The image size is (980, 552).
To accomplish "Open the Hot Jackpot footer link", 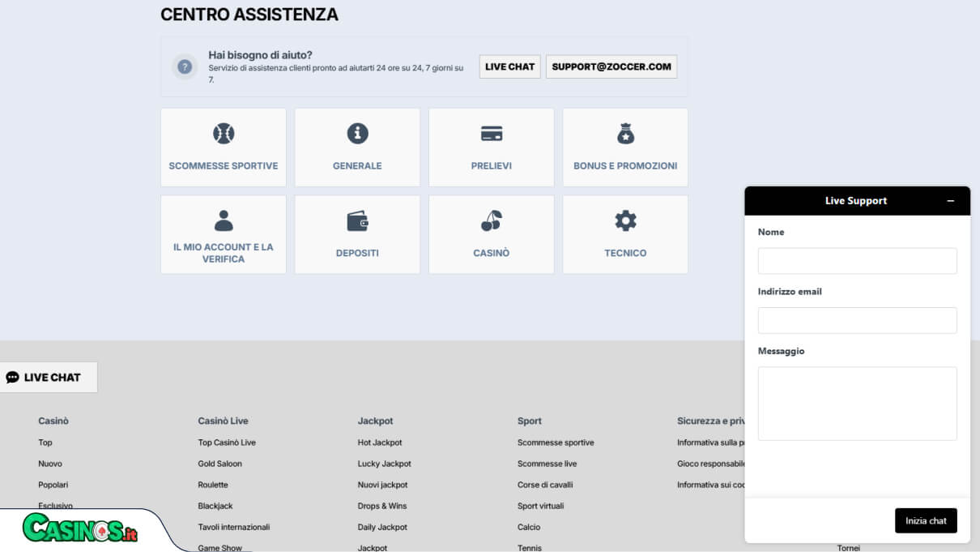I will point(380,443).
